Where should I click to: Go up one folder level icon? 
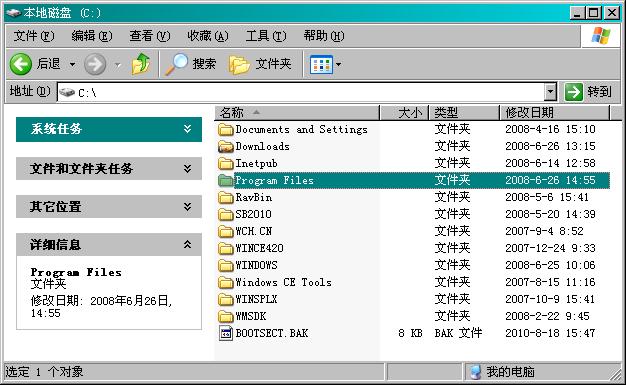pyautogui.click(x=141, y=64)
